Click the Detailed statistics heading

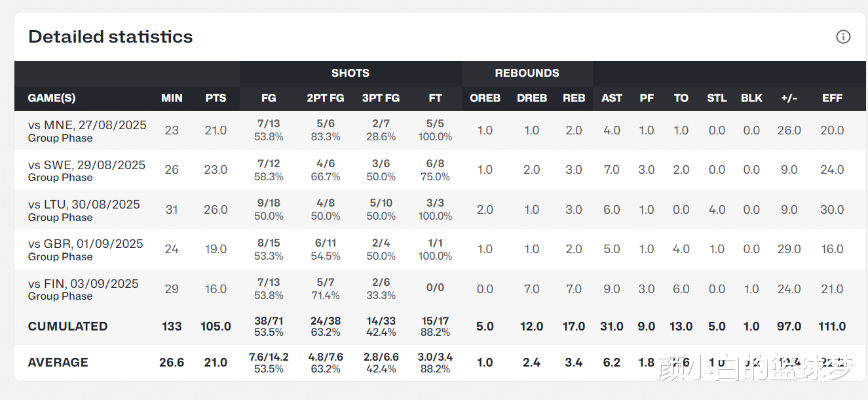111,37
